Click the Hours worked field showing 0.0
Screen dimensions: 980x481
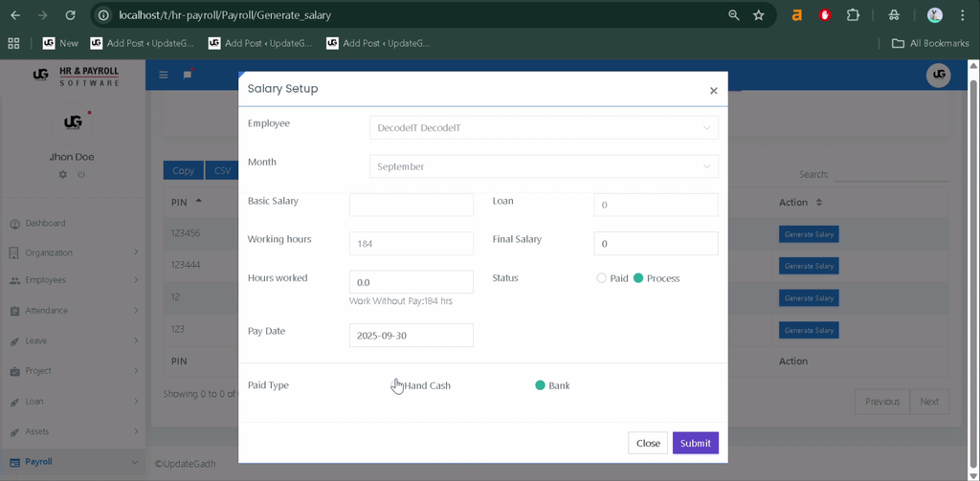coord(412,282)
